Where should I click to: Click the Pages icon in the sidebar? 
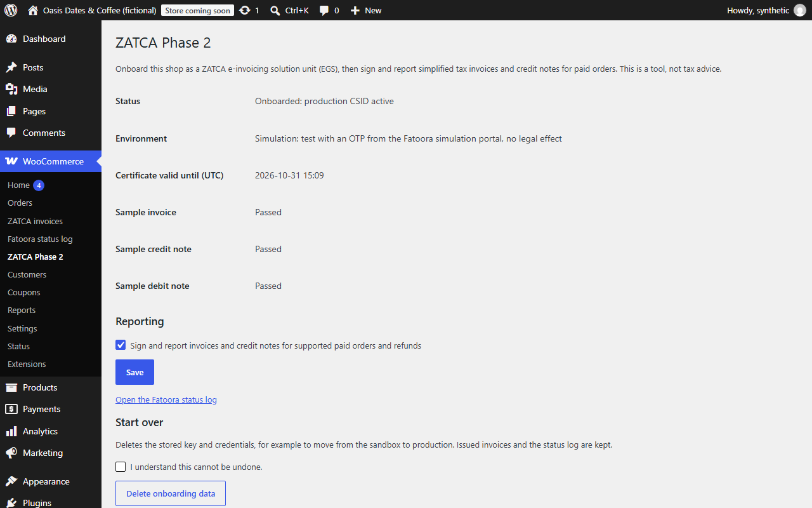point(11,111)
